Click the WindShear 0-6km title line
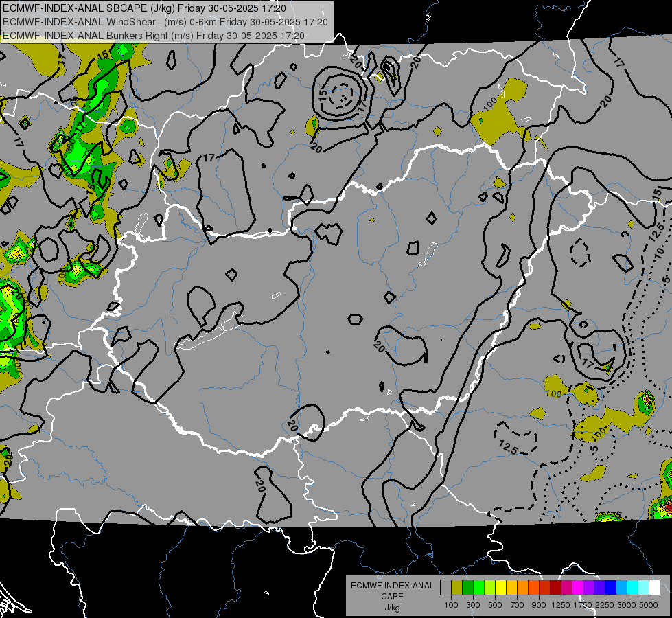Screen dimensions: 672x618 [165, 22]
